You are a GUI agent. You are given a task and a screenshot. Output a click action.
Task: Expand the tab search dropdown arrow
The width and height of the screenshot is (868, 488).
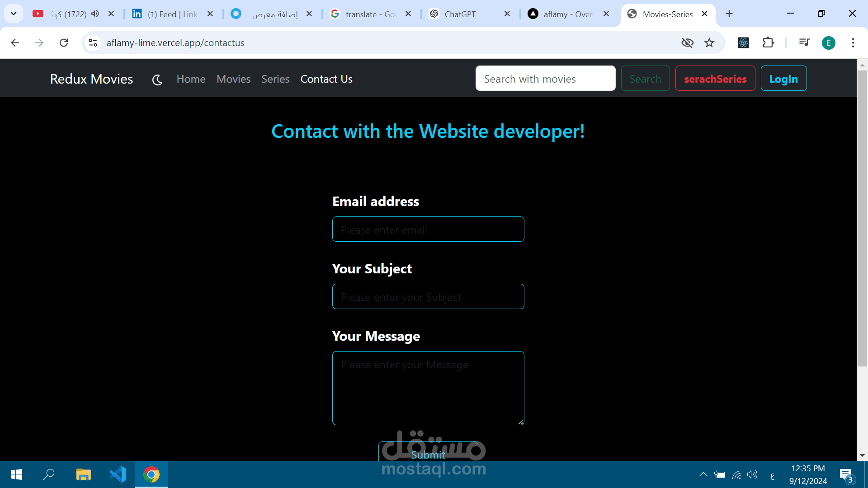14,14
